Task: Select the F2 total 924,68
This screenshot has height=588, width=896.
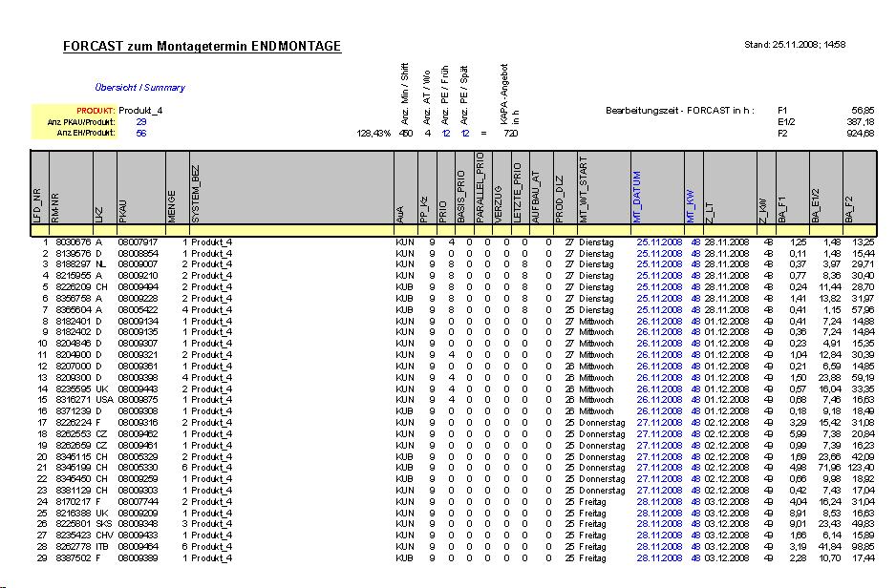Action: [860, 133]
